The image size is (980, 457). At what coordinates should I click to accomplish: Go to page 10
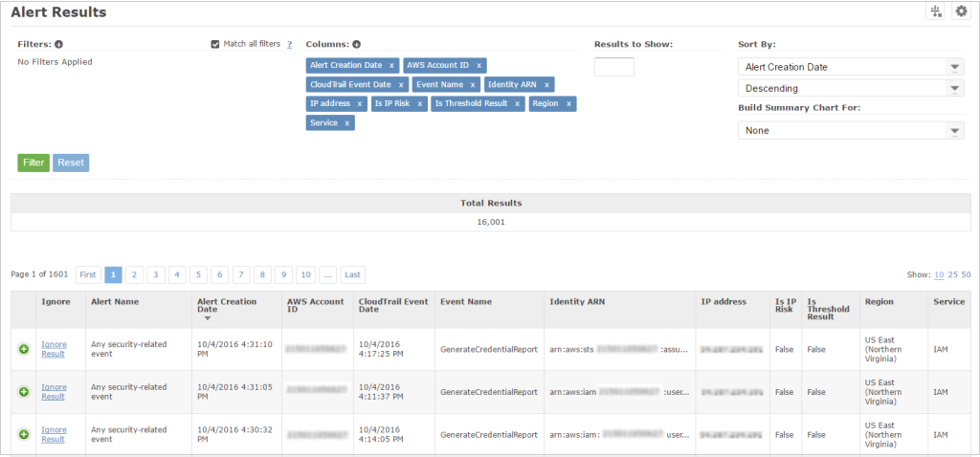tap(305, 274)
